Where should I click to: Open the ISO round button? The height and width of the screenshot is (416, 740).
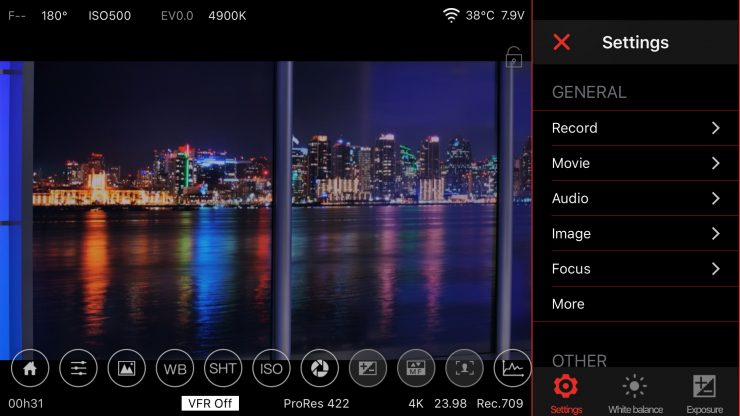point(271,369)
